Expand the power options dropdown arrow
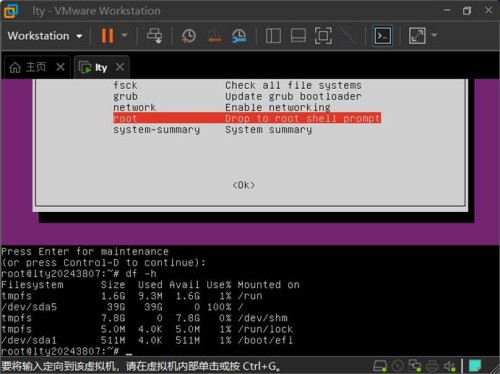This screenshot has width=500, height=374. tap(124, 35)
